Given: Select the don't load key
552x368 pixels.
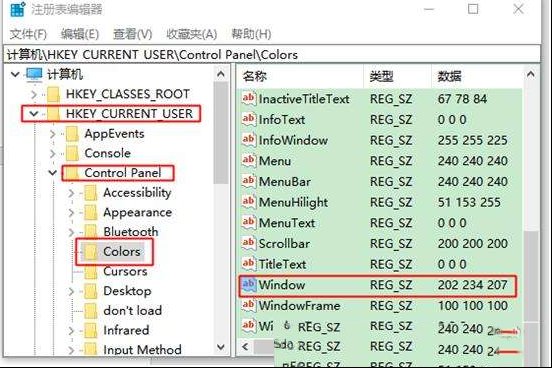Looking at the screenshot, I should tap(132, 311).
